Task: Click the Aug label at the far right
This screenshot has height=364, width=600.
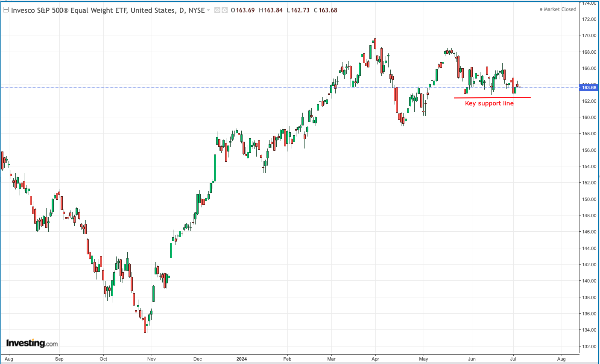Action: [x=561, y=359]
